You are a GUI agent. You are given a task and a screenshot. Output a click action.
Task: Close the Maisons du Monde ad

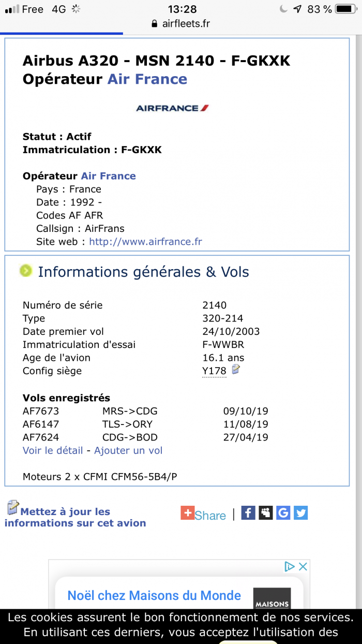304,567
